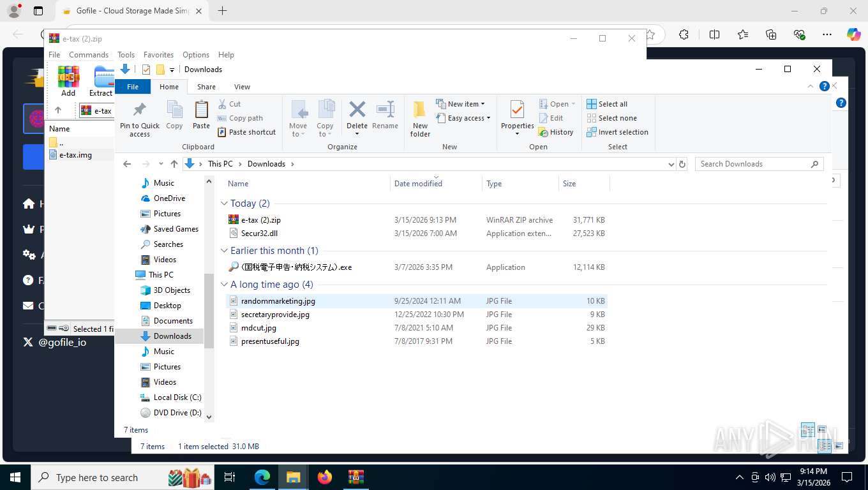The image size is (868, 490).
Task: Click navigation pane scrollbar thumb
Action: point(208,311)
